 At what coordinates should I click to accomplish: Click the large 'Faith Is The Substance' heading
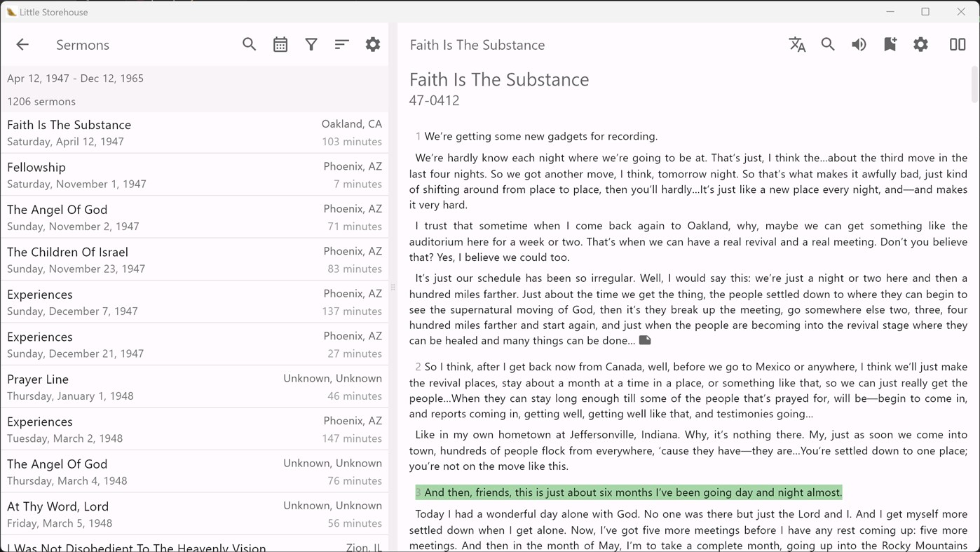coord(499,79)
